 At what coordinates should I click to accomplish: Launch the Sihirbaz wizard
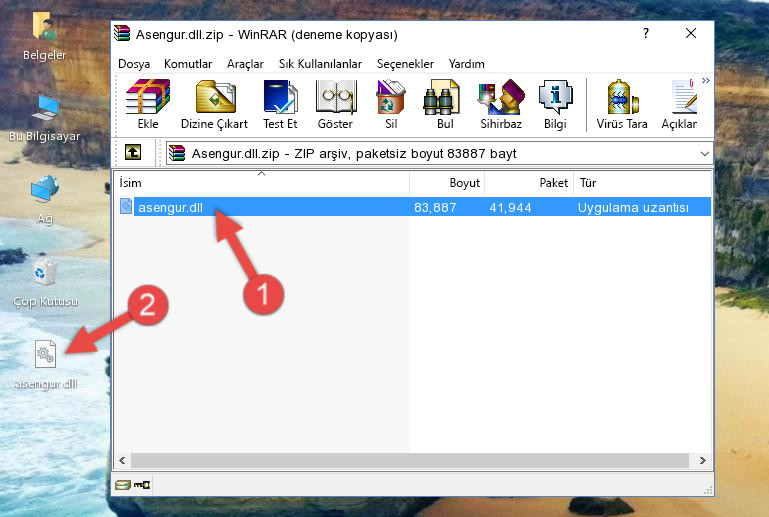click(501, 104)
